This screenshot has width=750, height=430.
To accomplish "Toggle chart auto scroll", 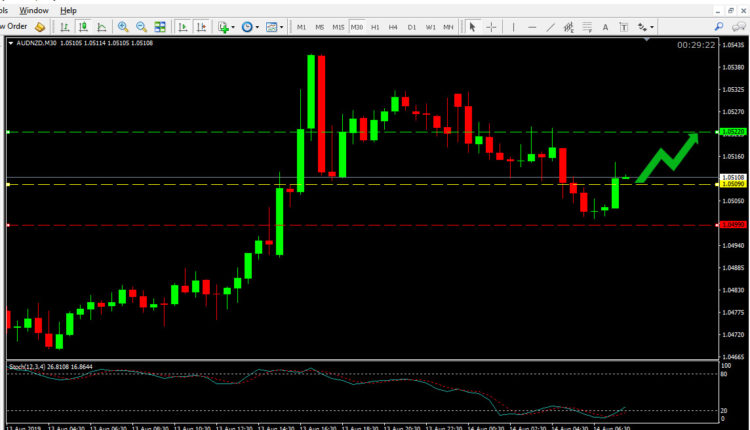I will 183,27.
